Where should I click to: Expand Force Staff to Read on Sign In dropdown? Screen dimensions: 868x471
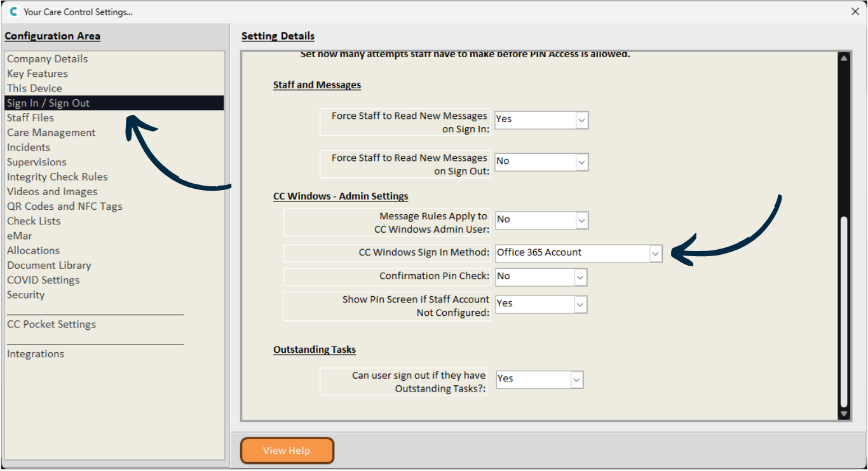click(x=582, y=119)
